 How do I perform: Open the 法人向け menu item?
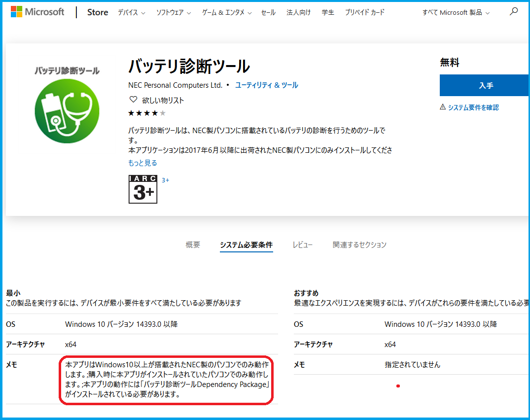[298, 12]
